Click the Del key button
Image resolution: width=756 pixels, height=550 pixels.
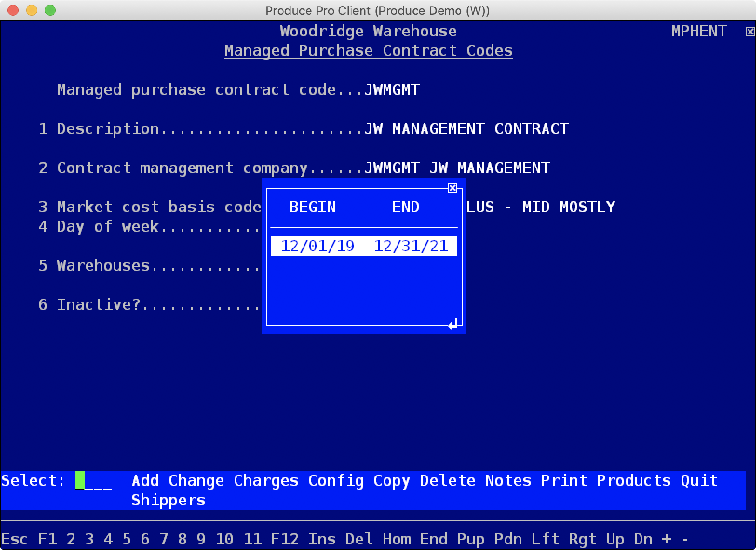[x=359, y=539]
